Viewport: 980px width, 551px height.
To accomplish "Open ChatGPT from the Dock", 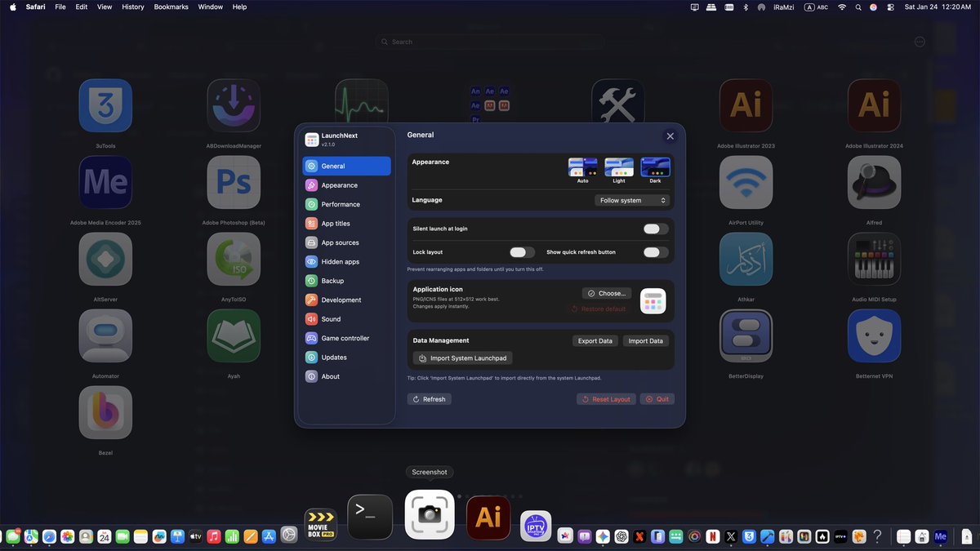I will tap(621, 536).
